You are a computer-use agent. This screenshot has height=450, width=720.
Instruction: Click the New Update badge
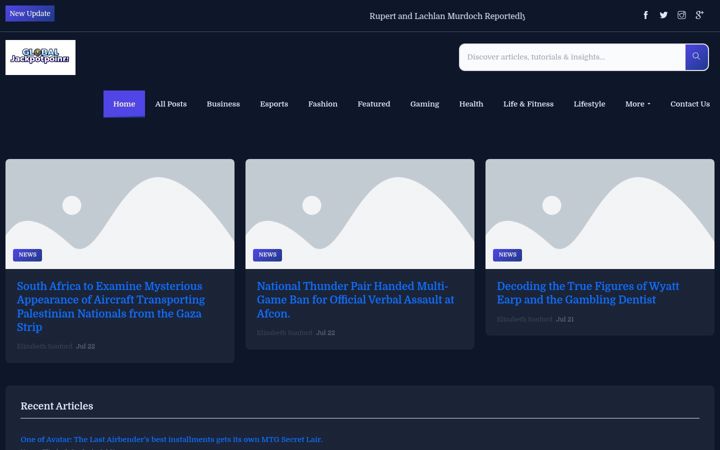pyautogui.click(x=30, y=13)
